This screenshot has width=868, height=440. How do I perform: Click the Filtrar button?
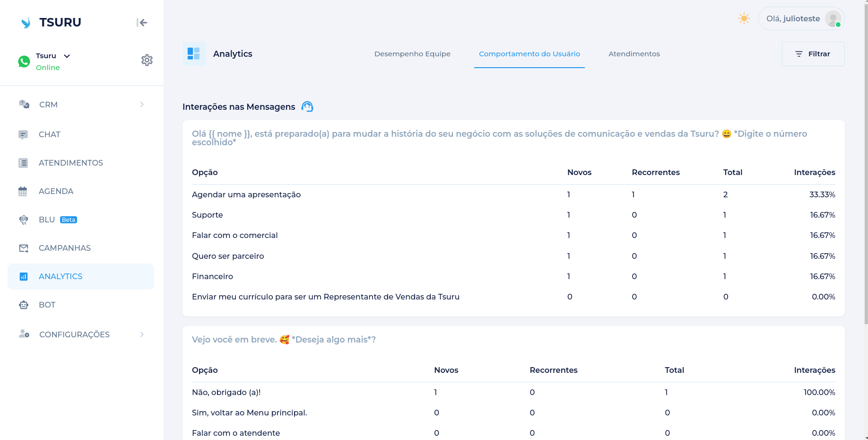pos(813,54)
